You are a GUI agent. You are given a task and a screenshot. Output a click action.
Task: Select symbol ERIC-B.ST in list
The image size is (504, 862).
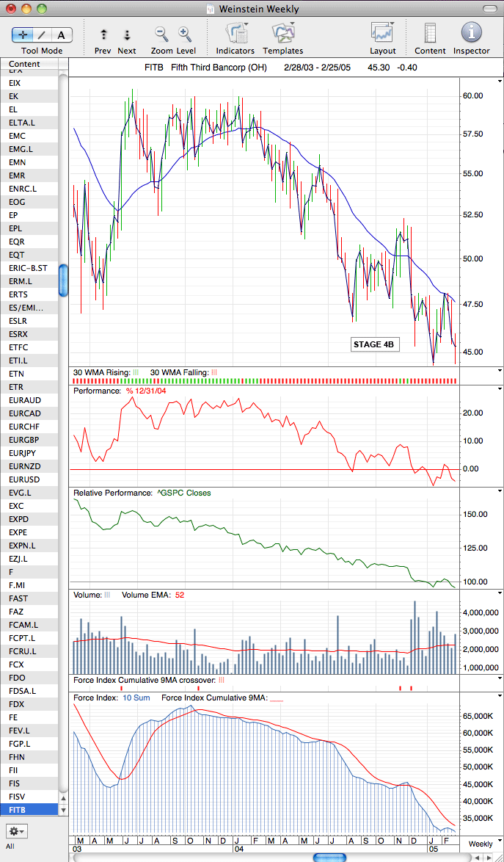tap(29, 268)
